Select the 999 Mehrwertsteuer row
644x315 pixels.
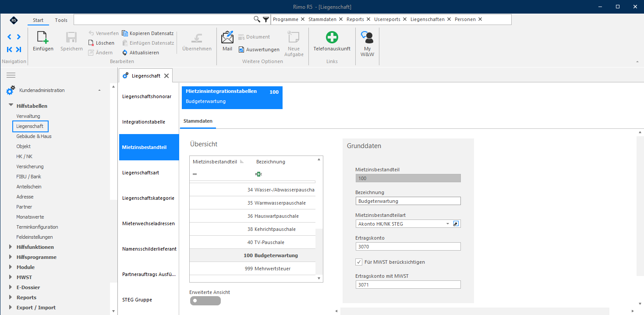(252, 269)
